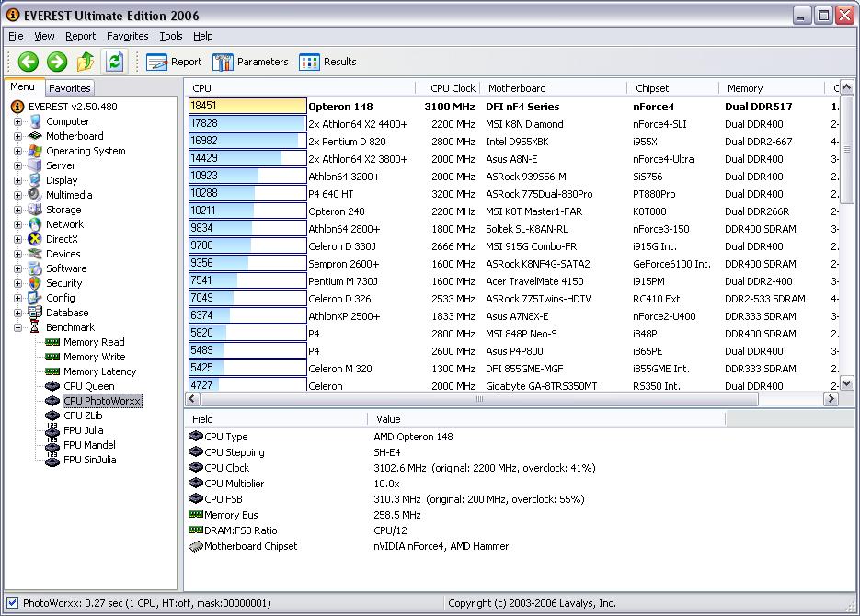The width and height of the screenshot is (860, 616).
Task: Click the Server tree icon
Action: (35, 165)
